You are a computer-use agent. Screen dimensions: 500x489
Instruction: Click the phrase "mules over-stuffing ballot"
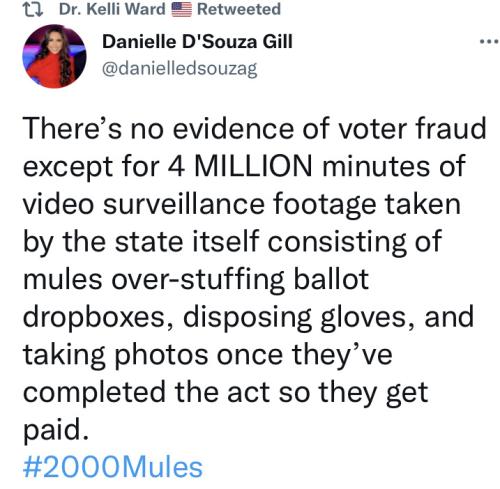(x=196, y=279)
